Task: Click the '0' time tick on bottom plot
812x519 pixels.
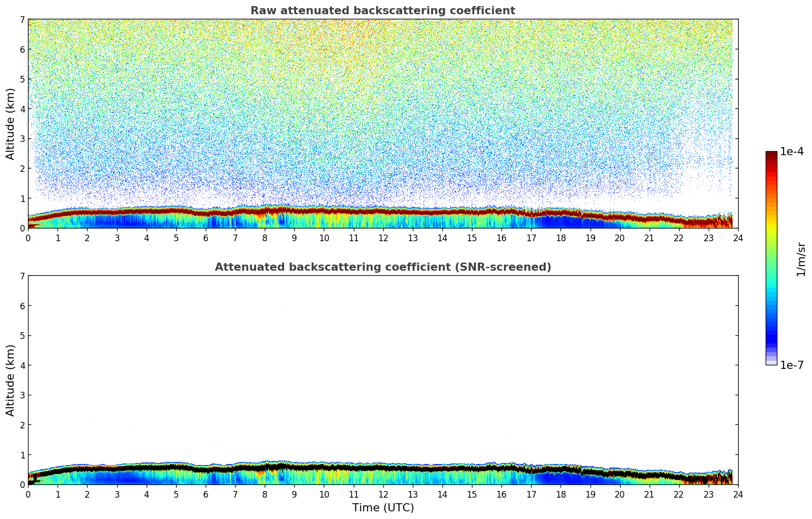Action: [28, 494]
